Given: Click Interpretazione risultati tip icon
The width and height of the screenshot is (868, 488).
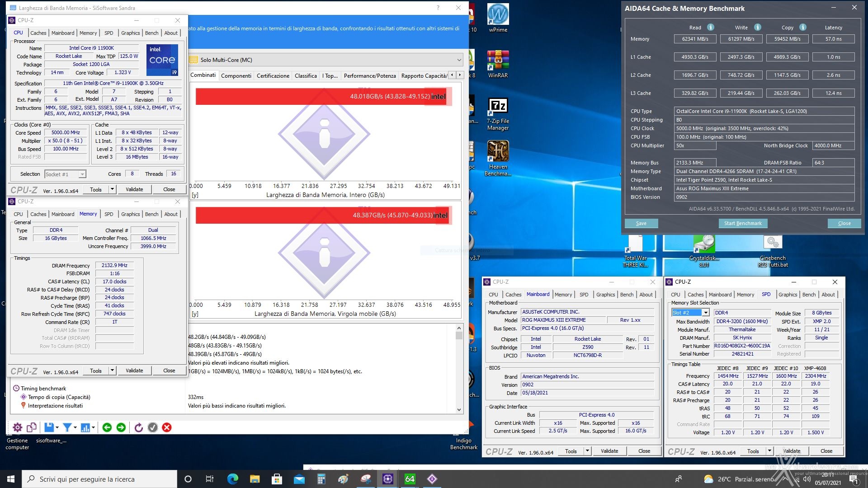Looking at the screenshot, I should tap(24, 406).
